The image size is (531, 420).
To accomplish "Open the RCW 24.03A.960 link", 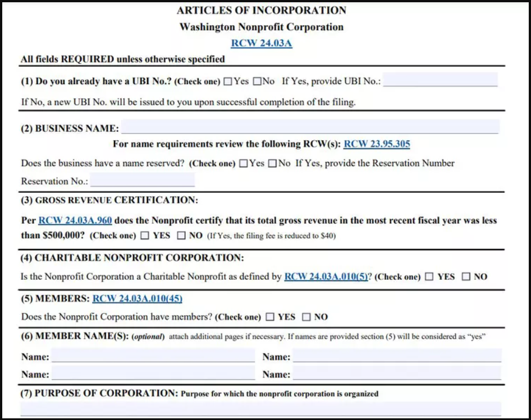I will [75, 221].
